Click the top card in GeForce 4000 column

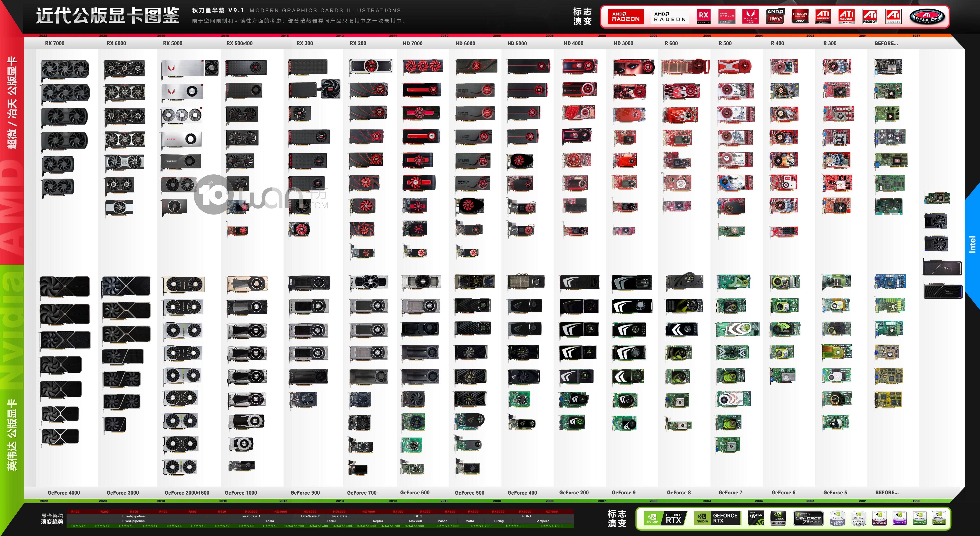point(65,286)
